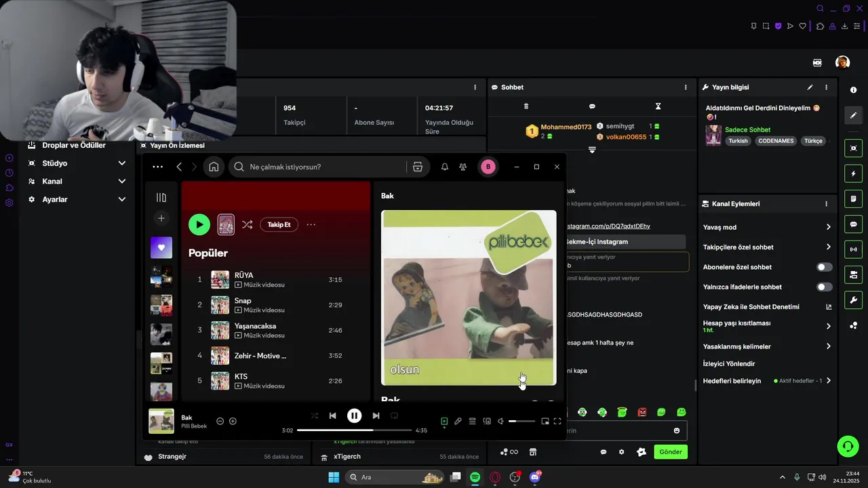Skip to next track in Spotify
The height and width of the screenshot is (488, 868).
pyautogui.click(x=376, y=415)
